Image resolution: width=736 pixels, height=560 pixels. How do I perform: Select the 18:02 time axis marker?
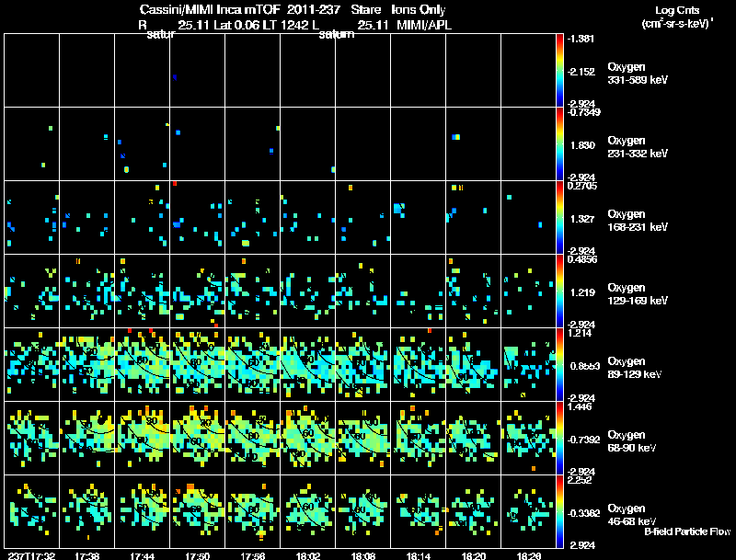click(308, 556)
